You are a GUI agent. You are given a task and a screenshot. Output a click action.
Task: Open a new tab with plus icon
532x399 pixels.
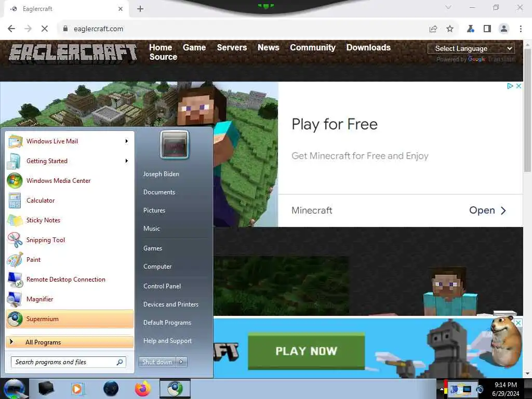pos(140,9)
